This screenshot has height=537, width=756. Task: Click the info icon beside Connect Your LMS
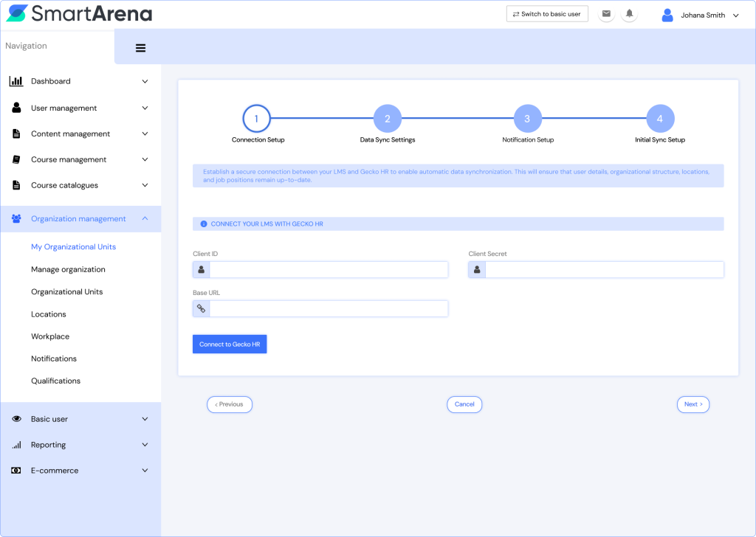point(204,224)
